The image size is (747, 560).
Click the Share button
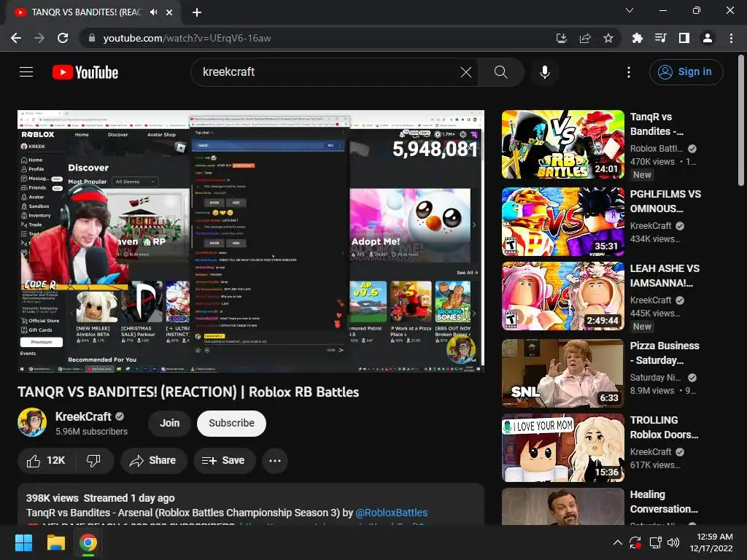coord(153,461)
